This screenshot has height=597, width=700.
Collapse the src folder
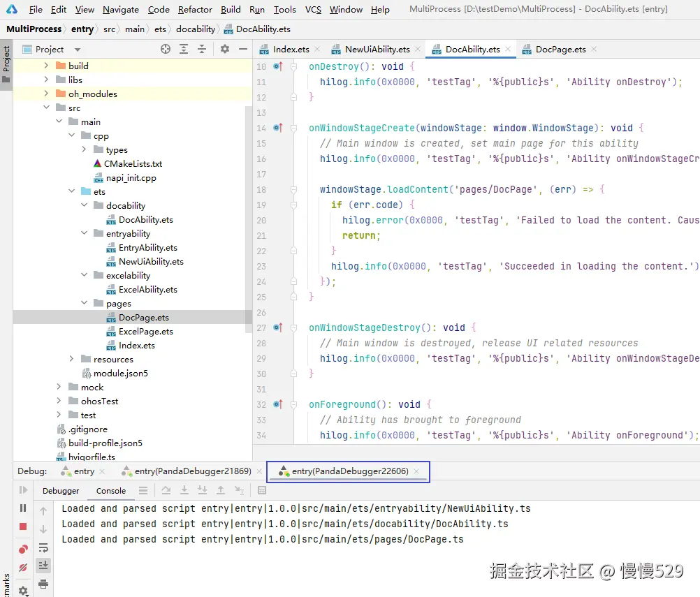(46, 108)
